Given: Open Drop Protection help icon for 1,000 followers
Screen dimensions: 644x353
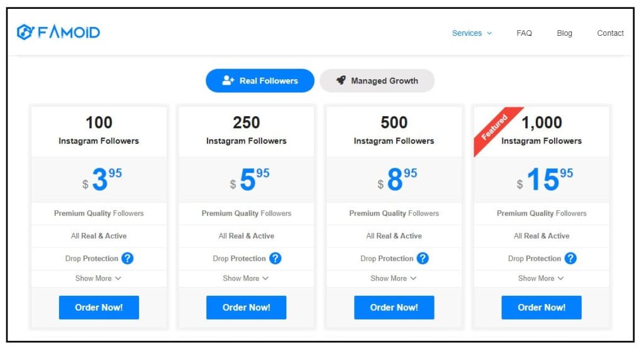Looking at the screenshot, I should [x=570, y=258].
